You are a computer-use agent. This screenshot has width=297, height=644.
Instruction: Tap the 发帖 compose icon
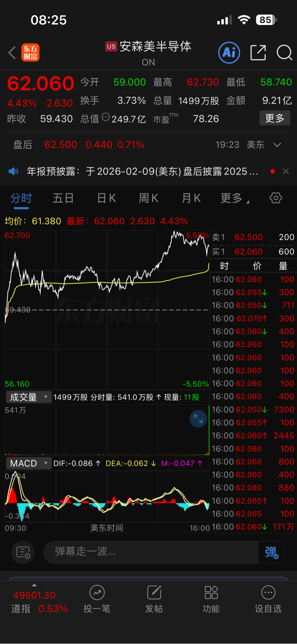[154, 592]
